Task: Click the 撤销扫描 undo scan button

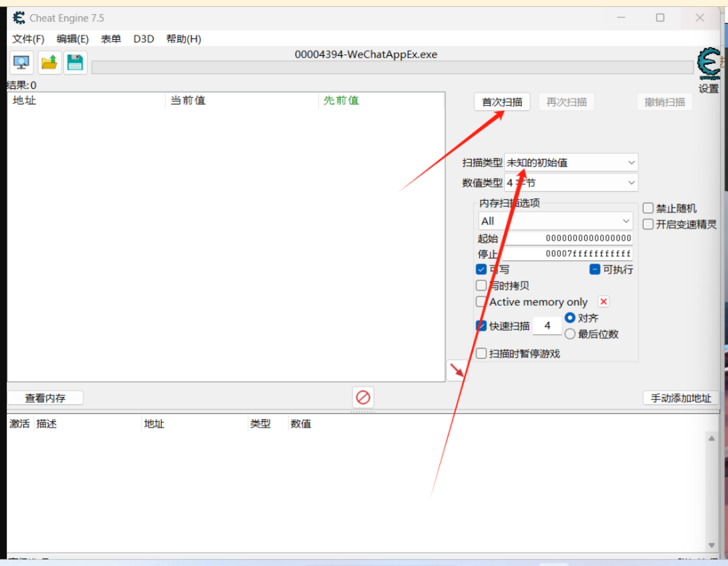Action: pyautogui.click(x=665, y=102)
